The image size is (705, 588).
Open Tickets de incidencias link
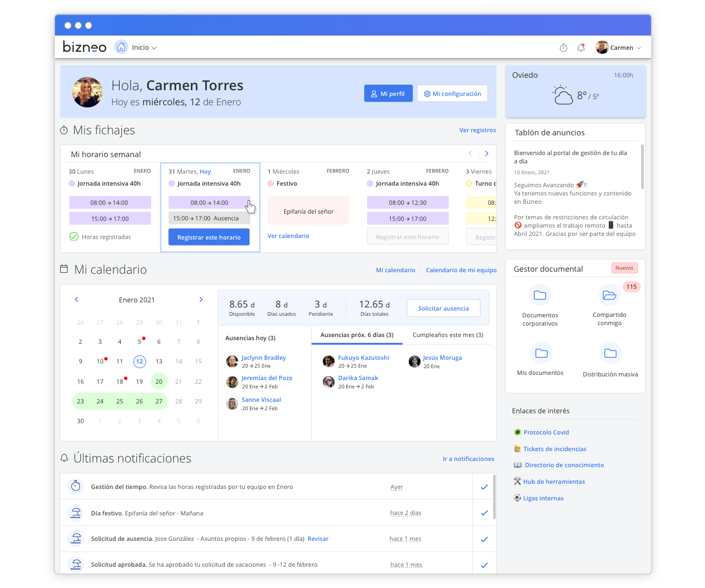[555, 449]
